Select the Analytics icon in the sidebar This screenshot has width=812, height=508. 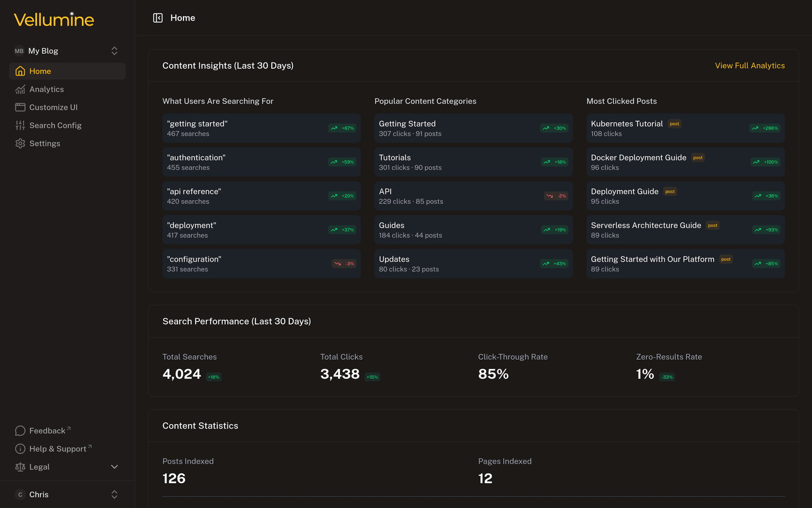[20, 89]
